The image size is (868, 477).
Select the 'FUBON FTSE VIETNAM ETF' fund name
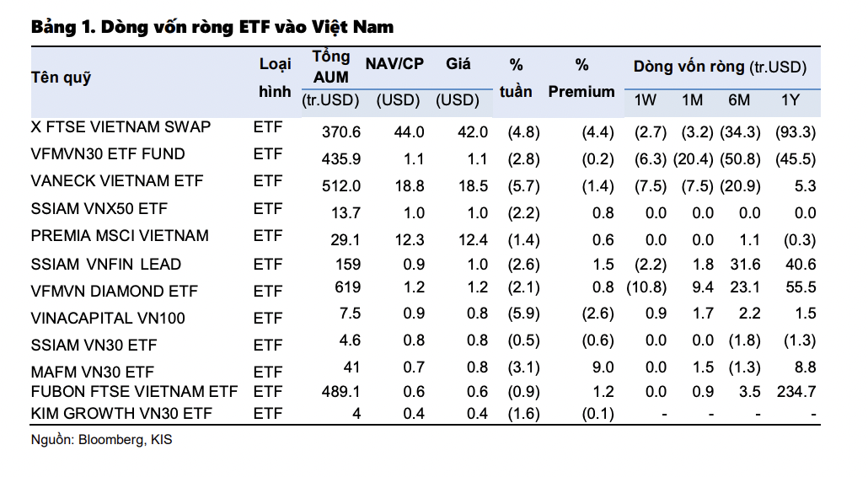[134, 392]
